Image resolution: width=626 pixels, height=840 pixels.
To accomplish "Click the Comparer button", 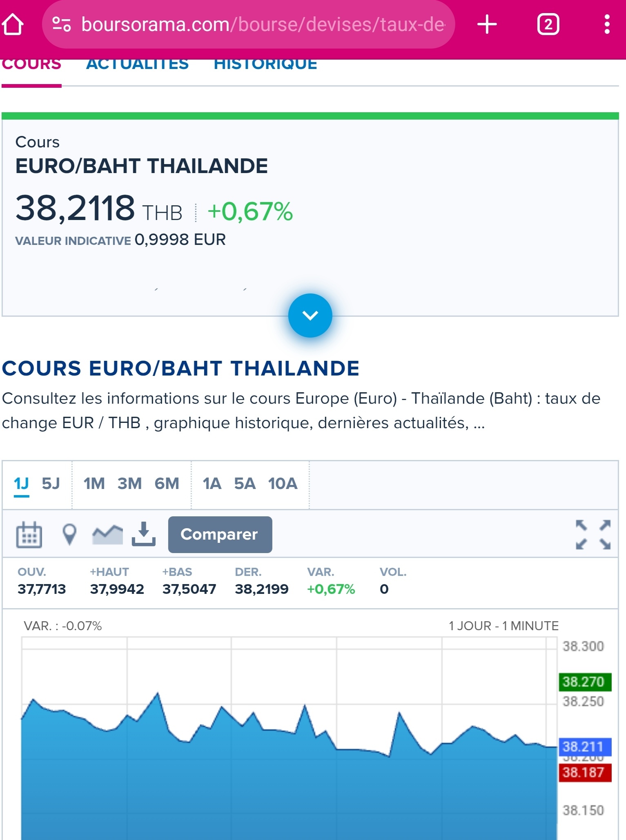I will point(220,534).
